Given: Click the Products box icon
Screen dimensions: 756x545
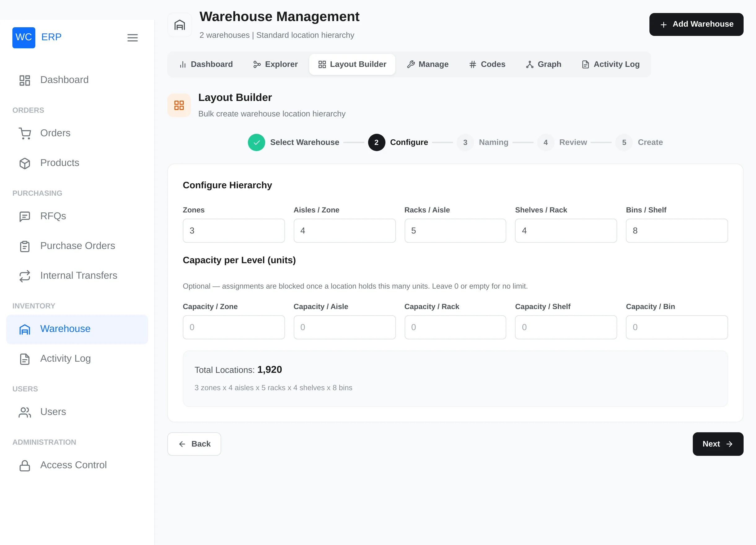Looking at the screenshot, I should (25, 163).
